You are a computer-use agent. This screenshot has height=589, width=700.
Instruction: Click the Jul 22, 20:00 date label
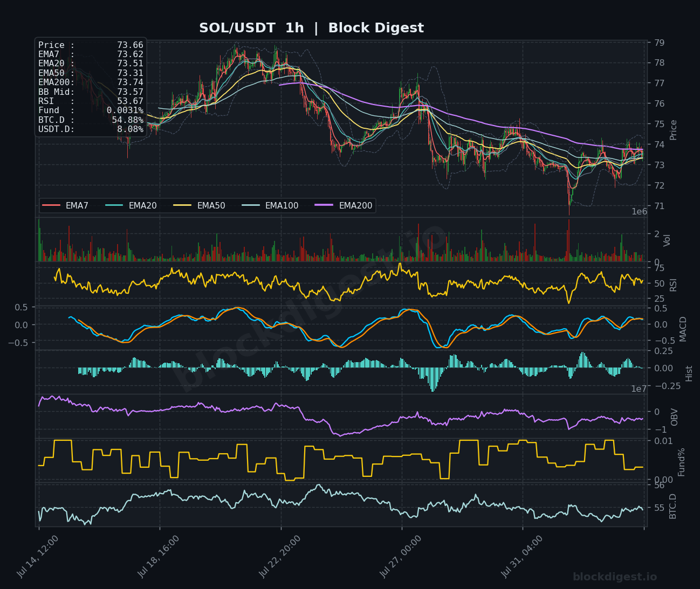pyautogui.click(x=280, y=556)
